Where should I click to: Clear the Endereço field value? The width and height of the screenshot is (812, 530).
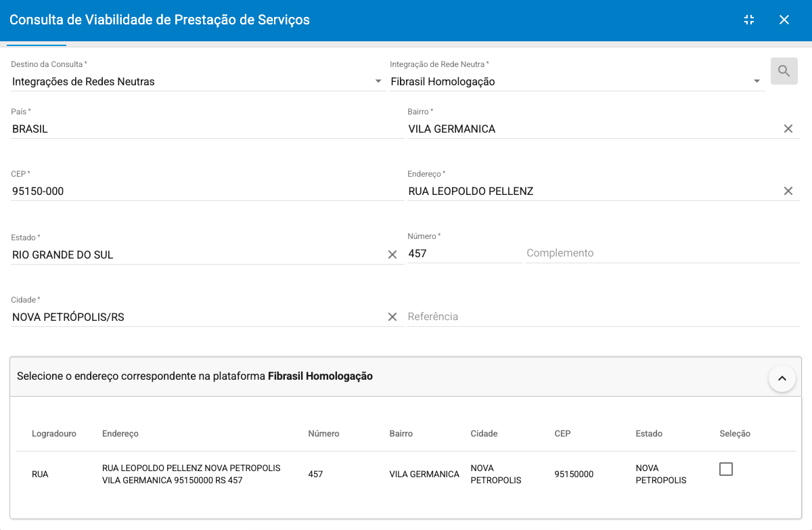click(x=788, y=191)
